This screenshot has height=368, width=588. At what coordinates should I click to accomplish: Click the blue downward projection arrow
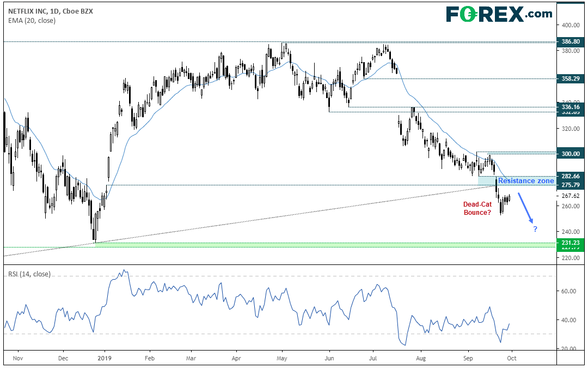coord(526,208)
